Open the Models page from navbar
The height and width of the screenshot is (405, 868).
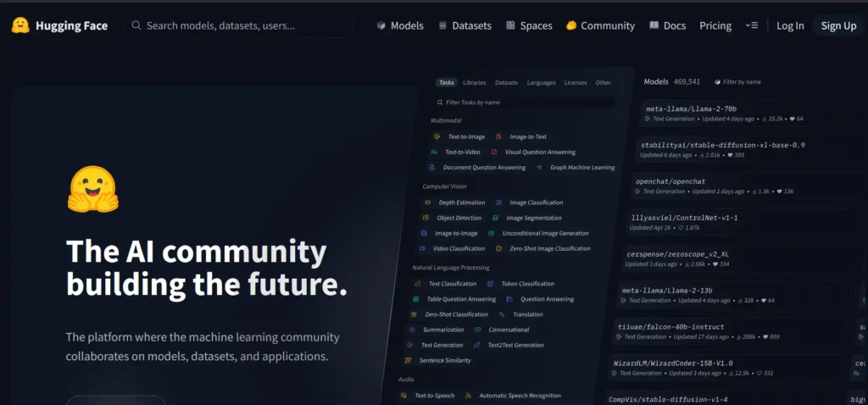[x=400, y=25]
